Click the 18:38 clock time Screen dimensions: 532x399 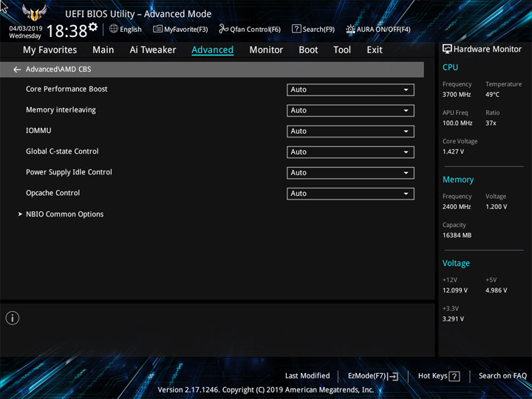(66, 31)
